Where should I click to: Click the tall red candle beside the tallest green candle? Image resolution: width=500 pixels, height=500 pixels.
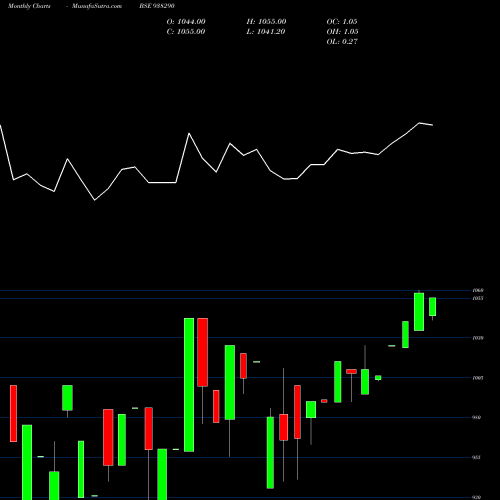(203, 352)
